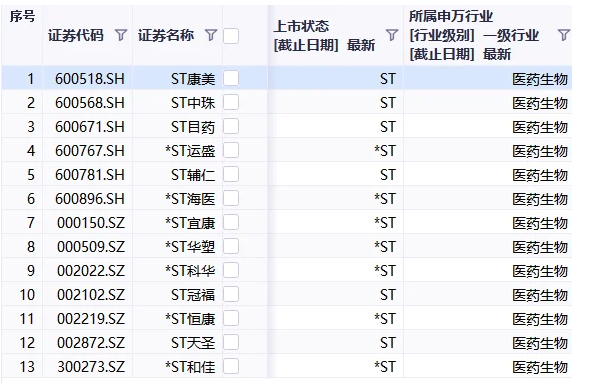Click security name *ST海医

(x=190, y=198)
